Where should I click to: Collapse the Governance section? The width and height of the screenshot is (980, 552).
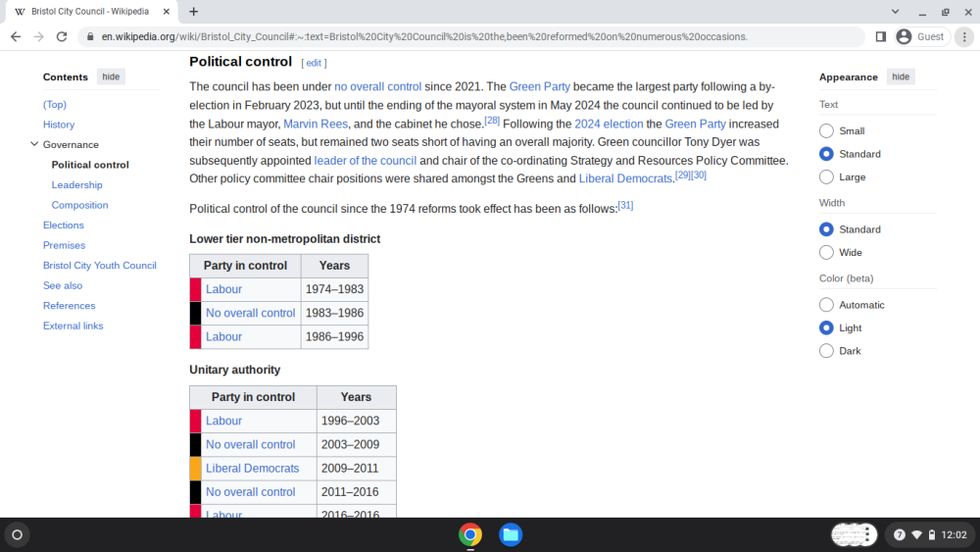[33, 144]
